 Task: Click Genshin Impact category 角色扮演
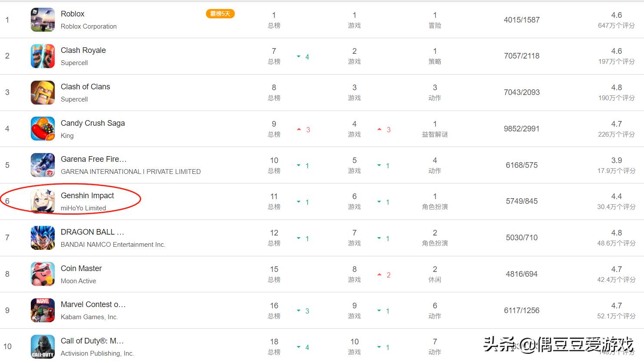coord(435,207)
